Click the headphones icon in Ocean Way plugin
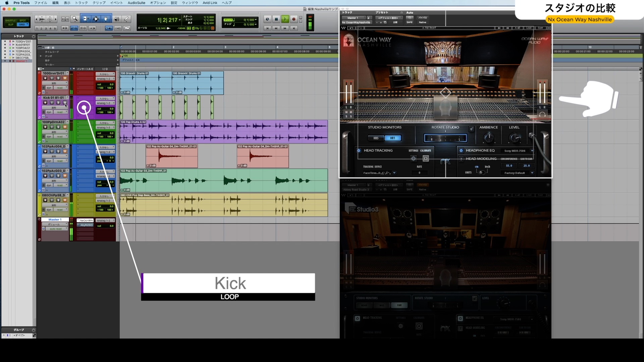The image size is (644, 362). pos(542,115)
